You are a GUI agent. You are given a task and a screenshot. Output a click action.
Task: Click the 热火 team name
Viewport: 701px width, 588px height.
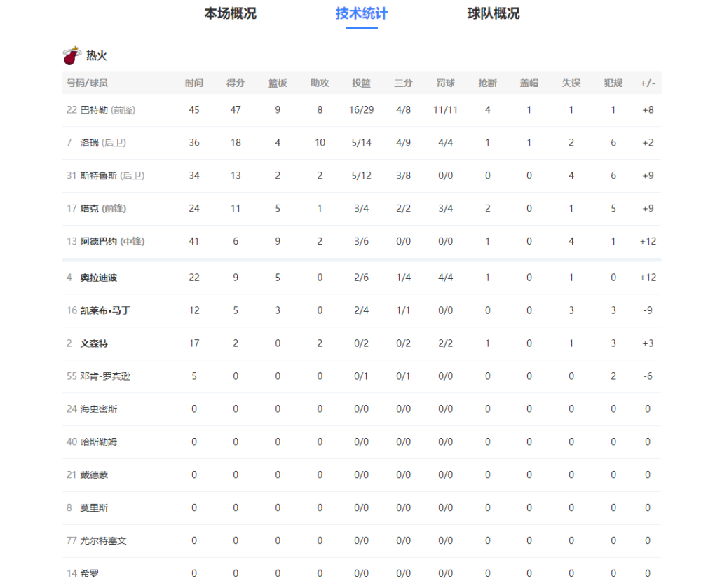tap(97, 55)
